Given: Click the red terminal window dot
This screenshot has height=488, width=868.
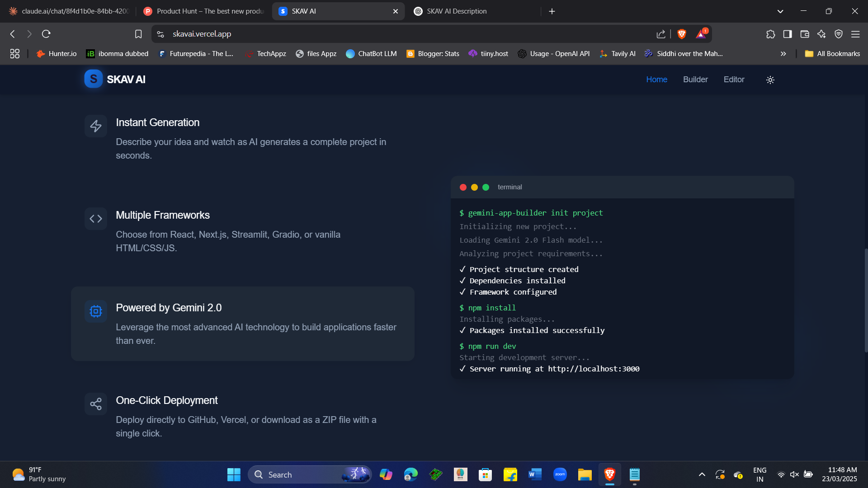Looking at the screenshot, I should pyautogui.click(x=463, y=188).
